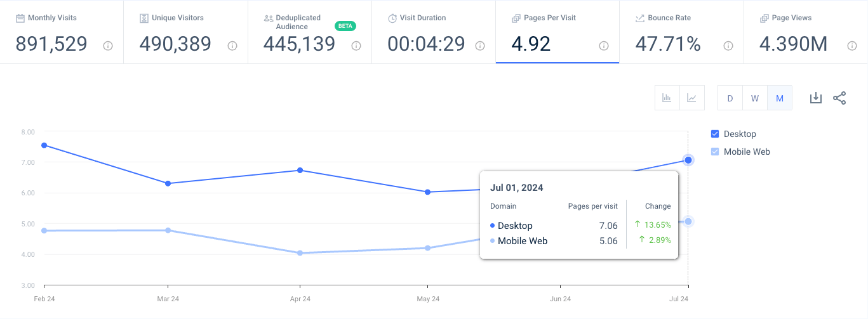Open the Page Views metric tab
The height and width of the screenshot is (319, 868).
pyautogui.click(x=806, y=32)
